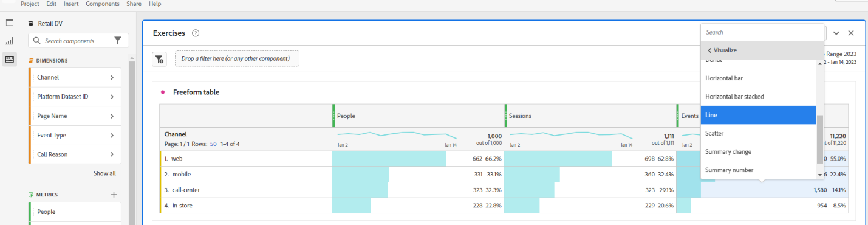Click the Exercises panel title
868x225 pixels.
pyautogui.click(x=169, y=33)
